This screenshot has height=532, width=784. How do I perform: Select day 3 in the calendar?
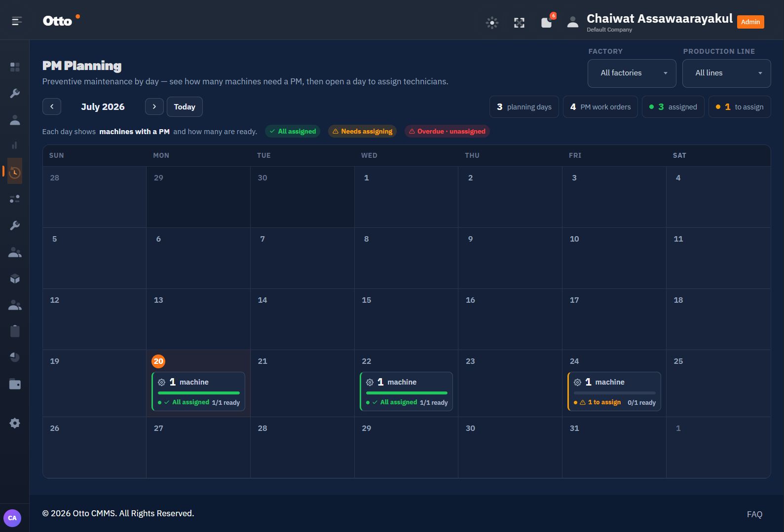pyautogui.click(x=574, y=177)
